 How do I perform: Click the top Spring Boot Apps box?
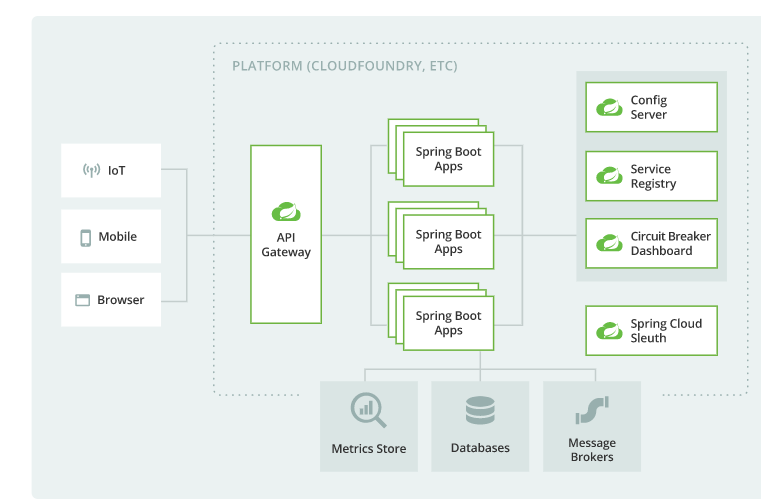pos(448,159)
